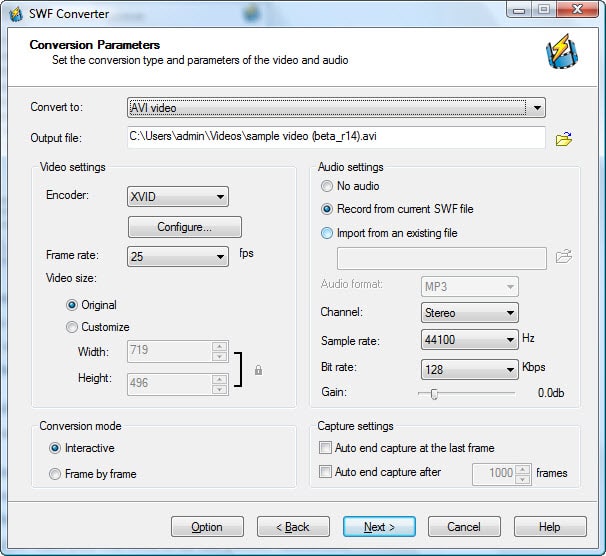Click the Option button
Screen dimensions: 606x556
pyautogui.click(x=207, y=527)
